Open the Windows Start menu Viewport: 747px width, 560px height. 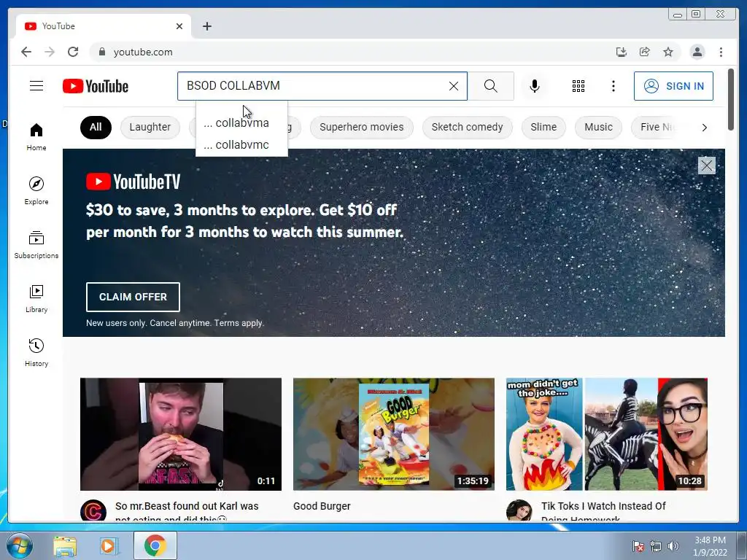point(18,545)
